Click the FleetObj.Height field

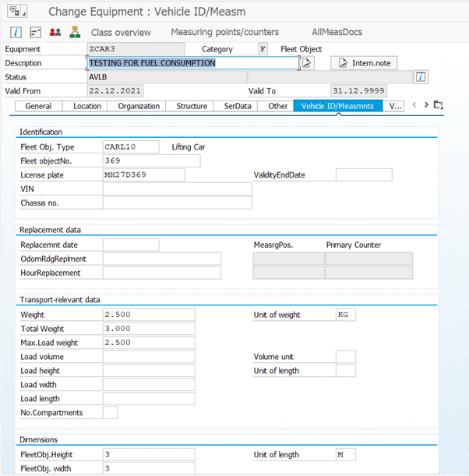click(x=149, y=454)
